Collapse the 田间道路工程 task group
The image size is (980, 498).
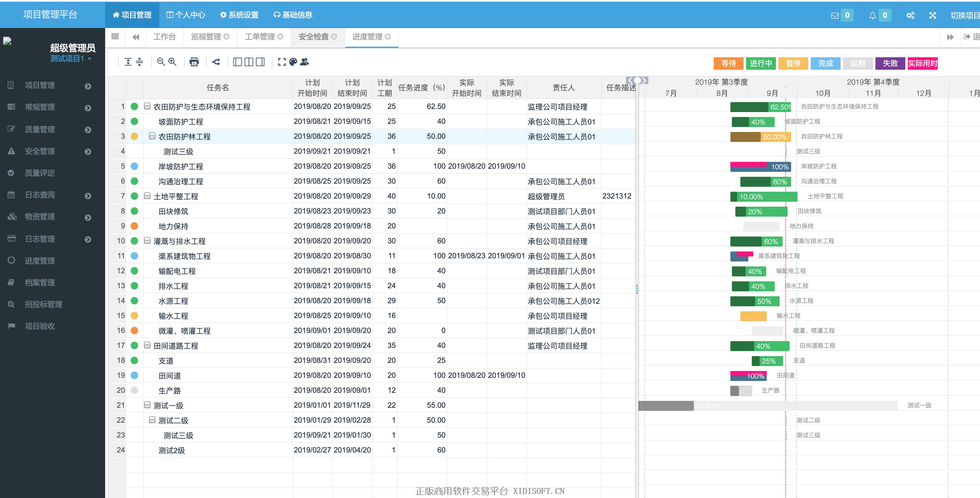(x=147, y=345)
